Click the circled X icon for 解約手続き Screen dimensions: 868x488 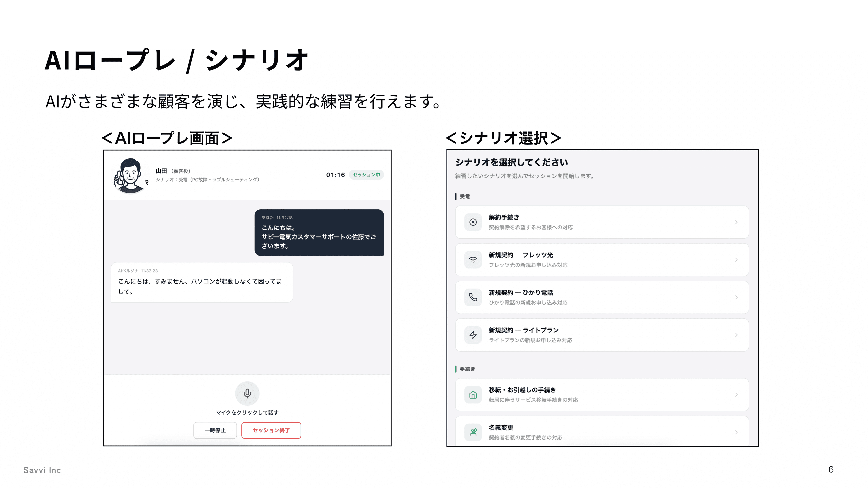[x=473, y=222]
